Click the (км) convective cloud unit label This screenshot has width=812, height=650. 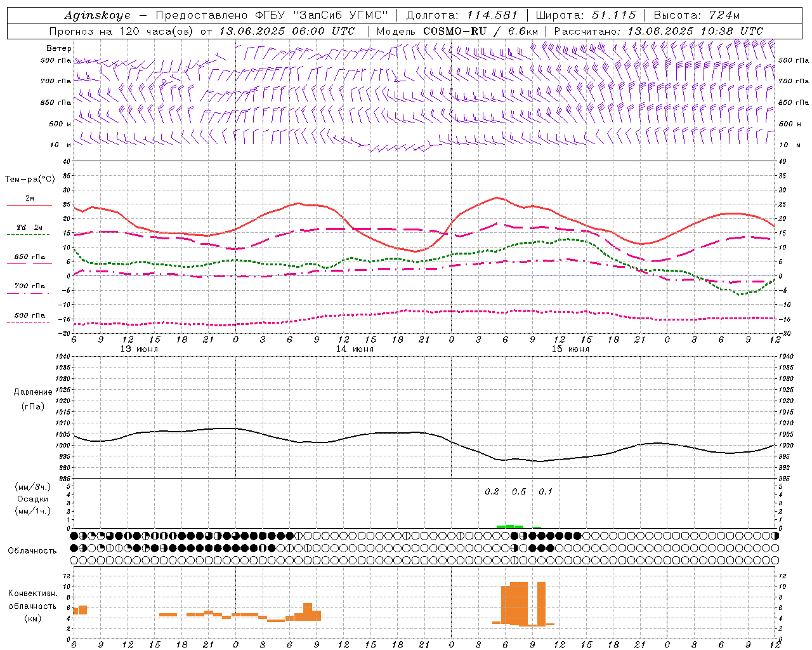click(x=33, y=618)
